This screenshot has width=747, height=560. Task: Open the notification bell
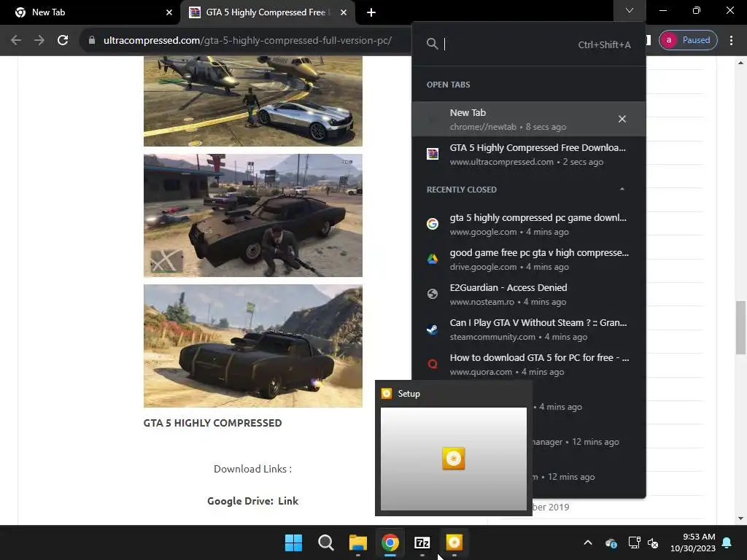[x=727, y=542]
